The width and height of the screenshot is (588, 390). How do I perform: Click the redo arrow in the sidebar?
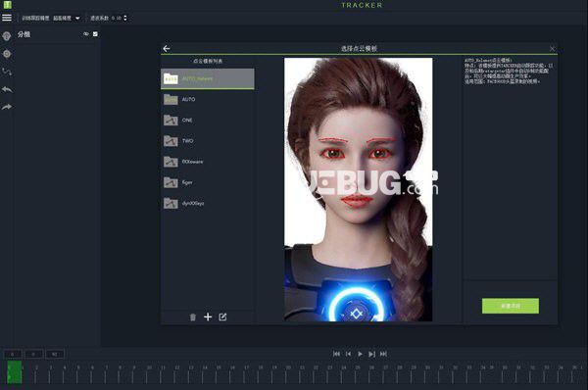(7, 107)
